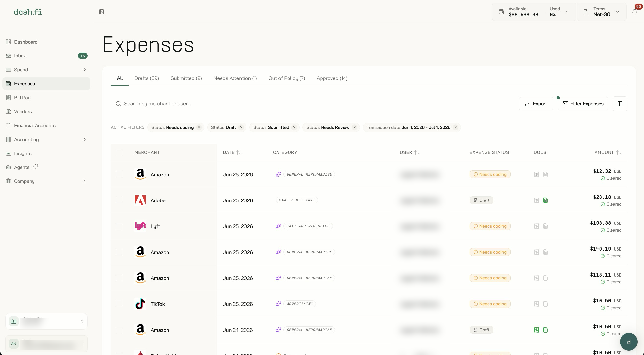Viewport: 644px width, 355px height.
Task: Open the Filter Expenses panel
Action: (583, 104)
